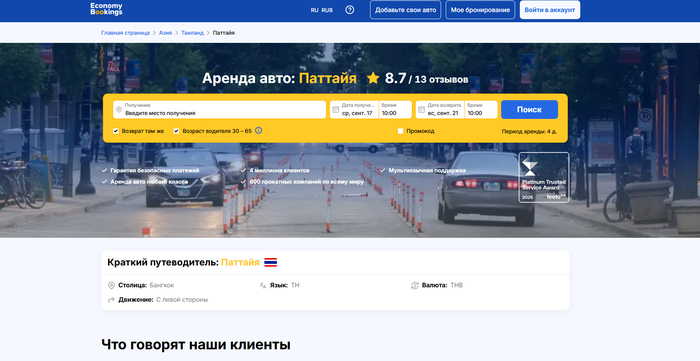Viewport: 700px width, 361px height.
Task: Open the pickup time 10:00 dropdown
Action: click(x=395, y=110)
